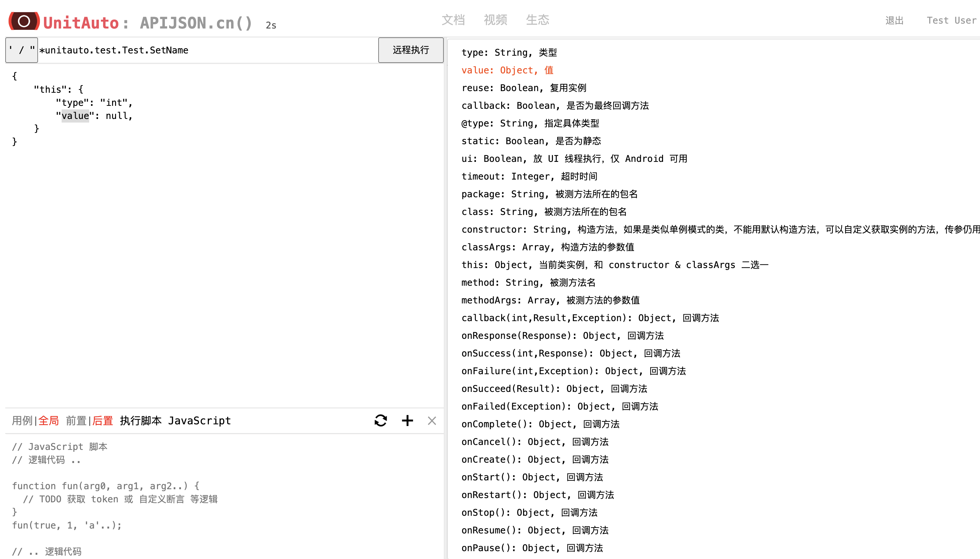Screen dimensions: 980x559
Task: Click 'class: String' doc entry
Action: point(544,212)
